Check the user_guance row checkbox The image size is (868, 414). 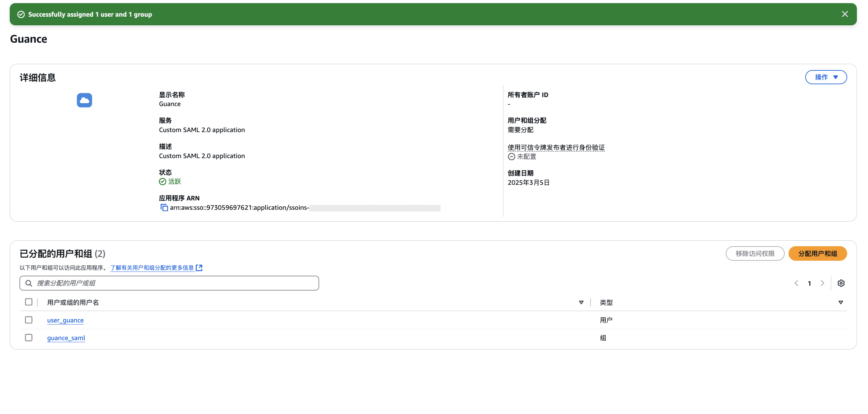point(29,320)
